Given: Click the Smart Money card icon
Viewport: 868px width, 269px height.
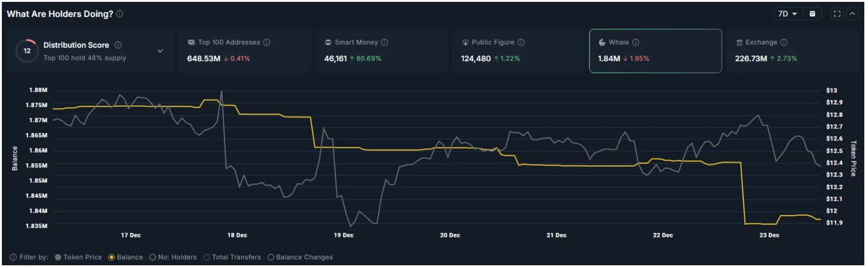Looking at the screenshot, I should coord(328,42).
